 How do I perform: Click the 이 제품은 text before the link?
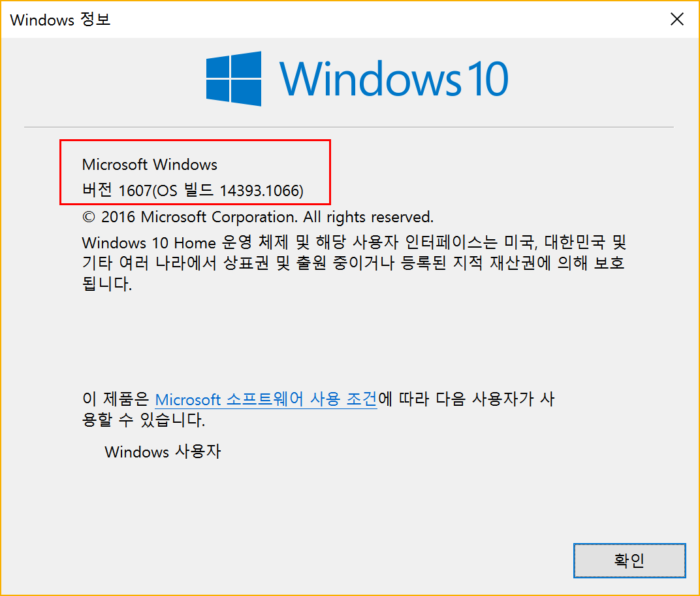(x=116, y=399)
